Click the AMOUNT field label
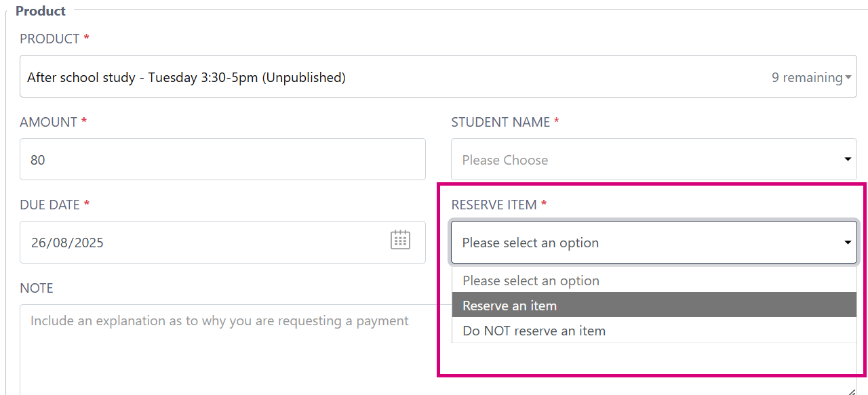This screenshot has width=868, height=395. click(x=48, y=123)
